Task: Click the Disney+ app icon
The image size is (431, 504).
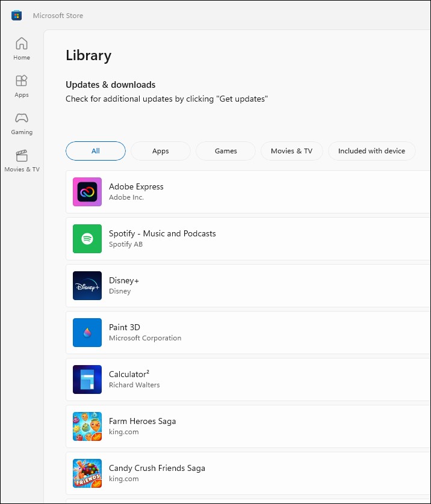Action: [87, 286]
